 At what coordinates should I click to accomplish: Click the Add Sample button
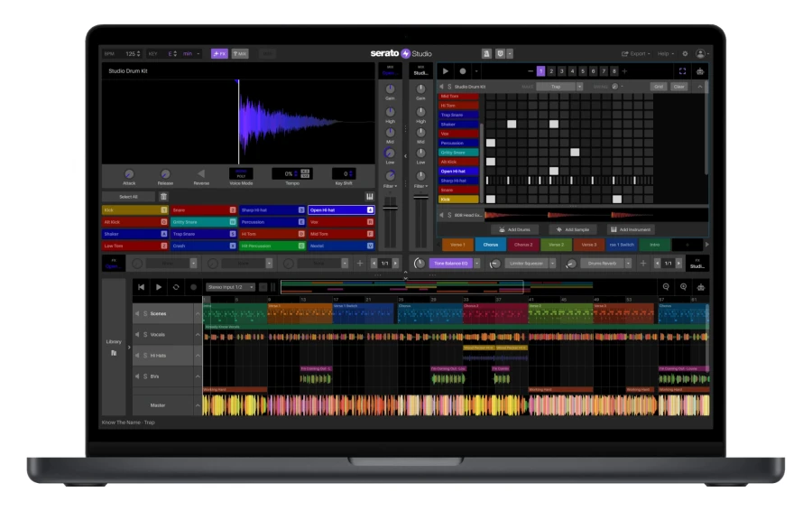pos(573,229)
